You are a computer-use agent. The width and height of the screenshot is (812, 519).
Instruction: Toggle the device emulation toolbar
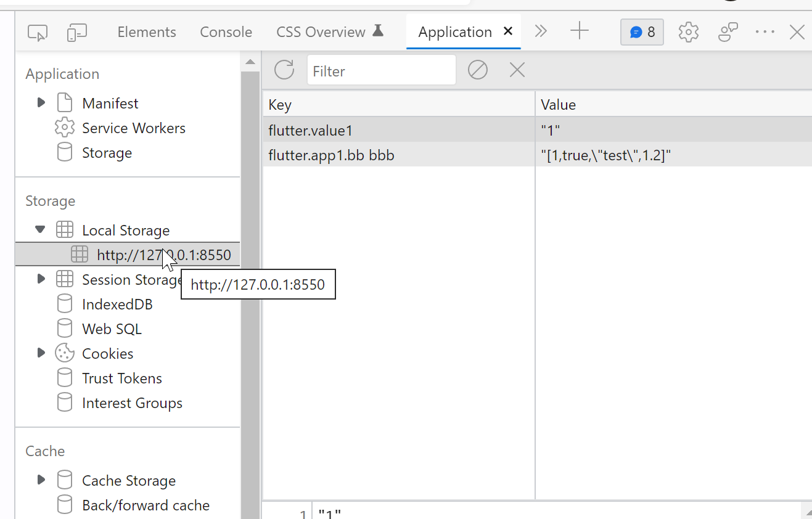click(76, 32)
